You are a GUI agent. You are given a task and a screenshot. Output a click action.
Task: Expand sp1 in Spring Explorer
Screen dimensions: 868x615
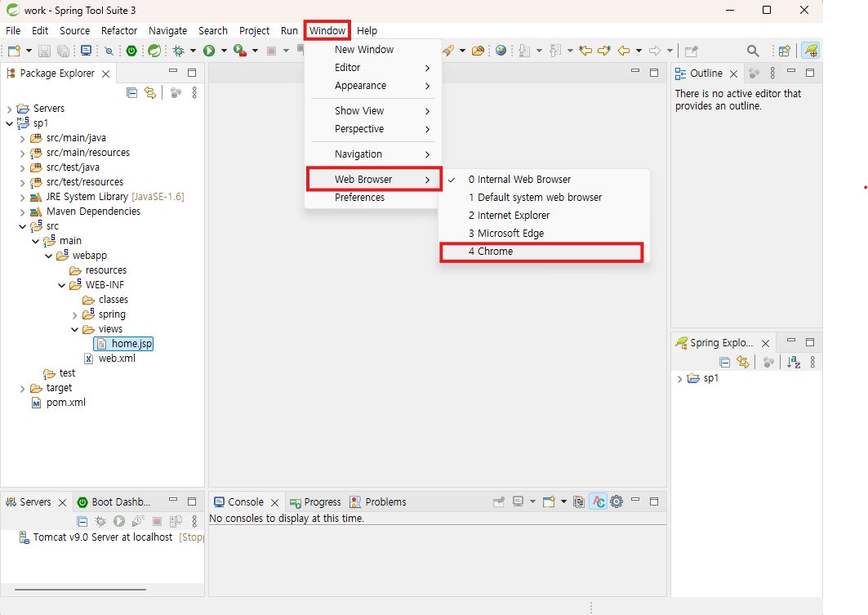coord(680,379)
